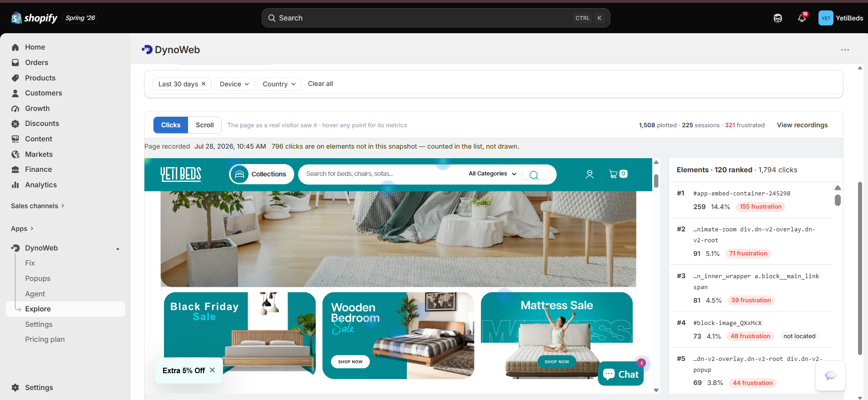Open Pricing plan page
The width and height of the screenshot is (868, 400).
tap(45, 340)
